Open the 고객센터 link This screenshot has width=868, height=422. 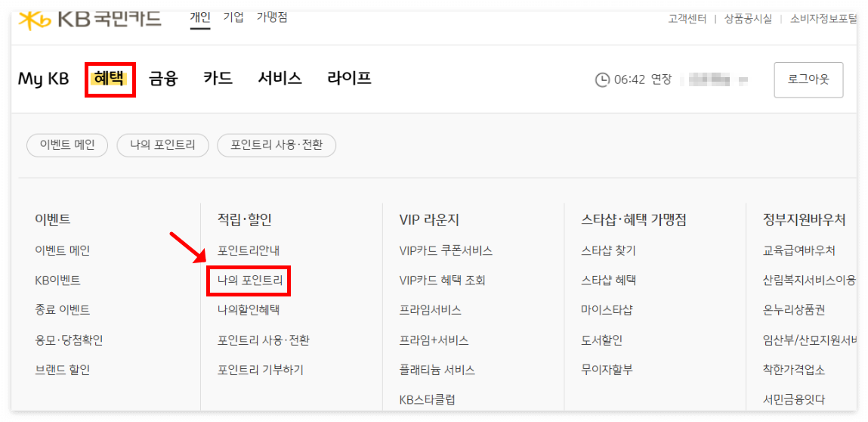pos(687,20)
